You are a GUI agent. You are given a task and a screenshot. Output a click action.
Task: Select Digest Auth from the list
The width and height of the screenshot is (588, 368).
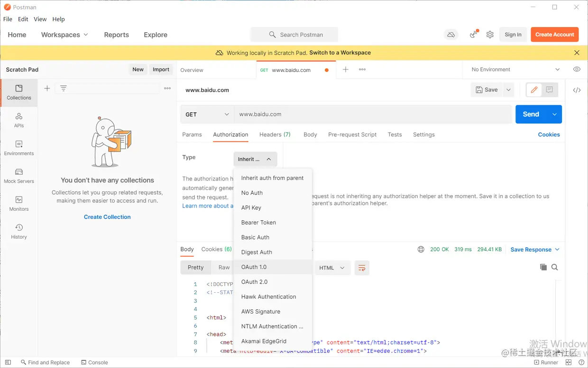(273, 252)
